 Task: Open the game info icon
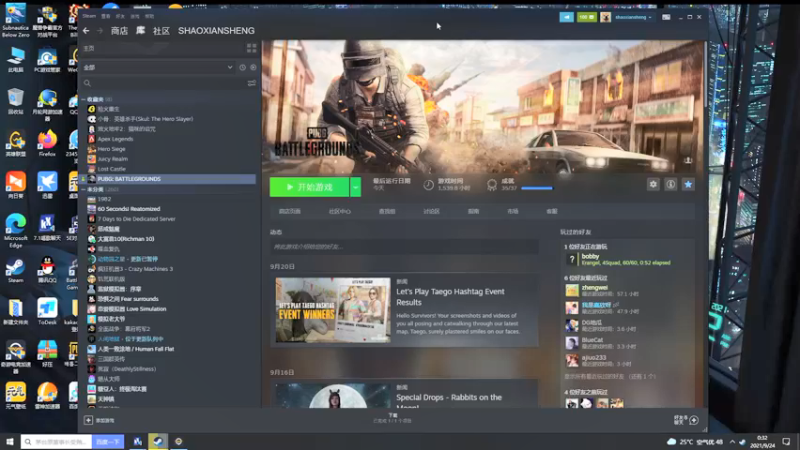(670, 185)
